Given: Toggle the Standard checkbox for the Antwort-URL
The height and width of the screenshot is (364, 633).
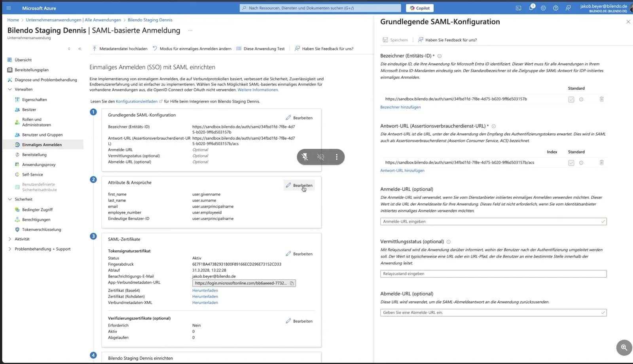Looking at the screenshot, I should click(571, 163).
